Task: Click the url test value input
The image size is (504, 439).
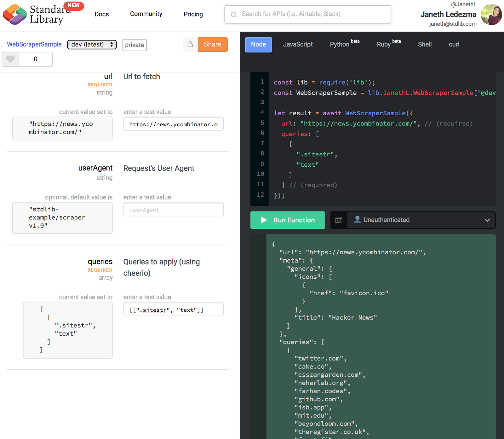Action: [x=173, y=124]
